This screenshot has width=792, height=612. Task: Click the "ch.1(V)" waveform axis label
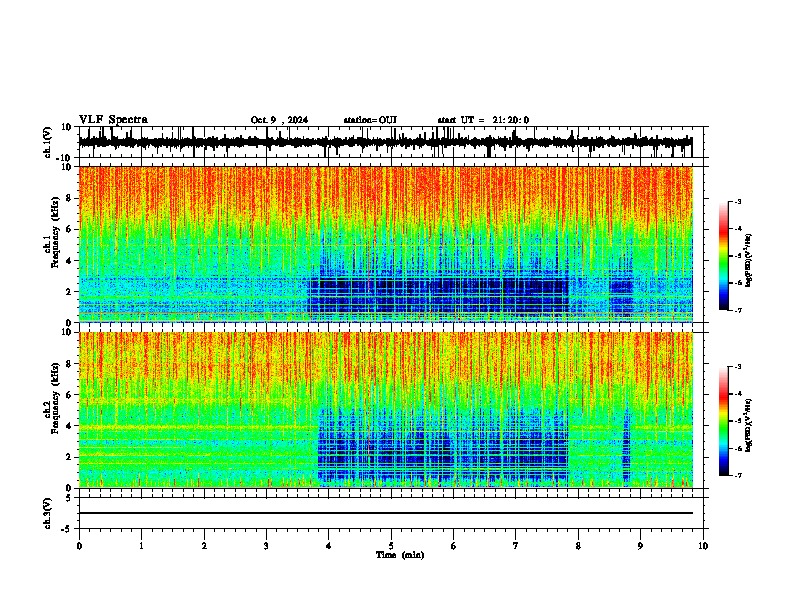[x=48, y=142]
